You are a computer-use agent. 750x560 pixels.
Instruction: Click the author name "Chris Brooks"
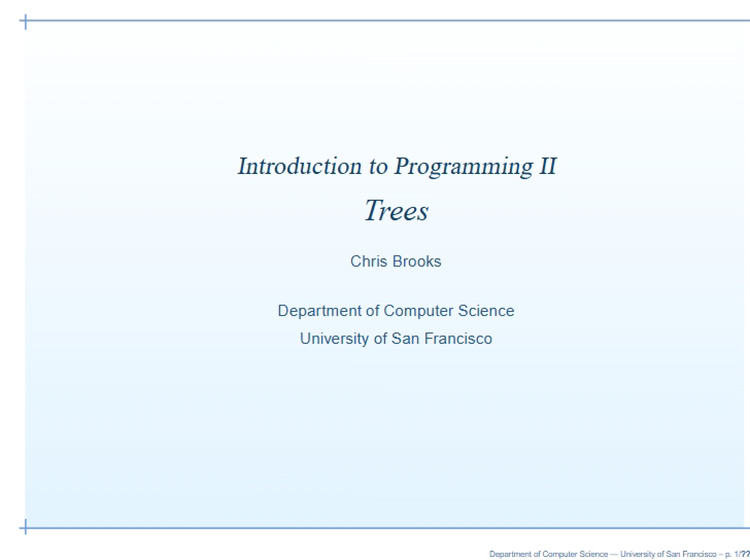[x=396, y=261]
